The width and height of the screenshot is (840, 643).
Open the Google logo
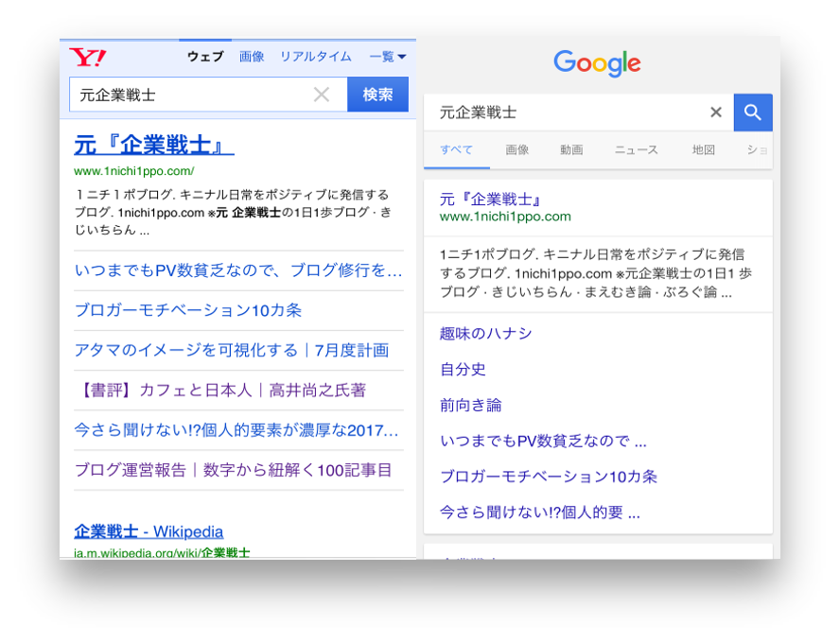coord(597,63)
